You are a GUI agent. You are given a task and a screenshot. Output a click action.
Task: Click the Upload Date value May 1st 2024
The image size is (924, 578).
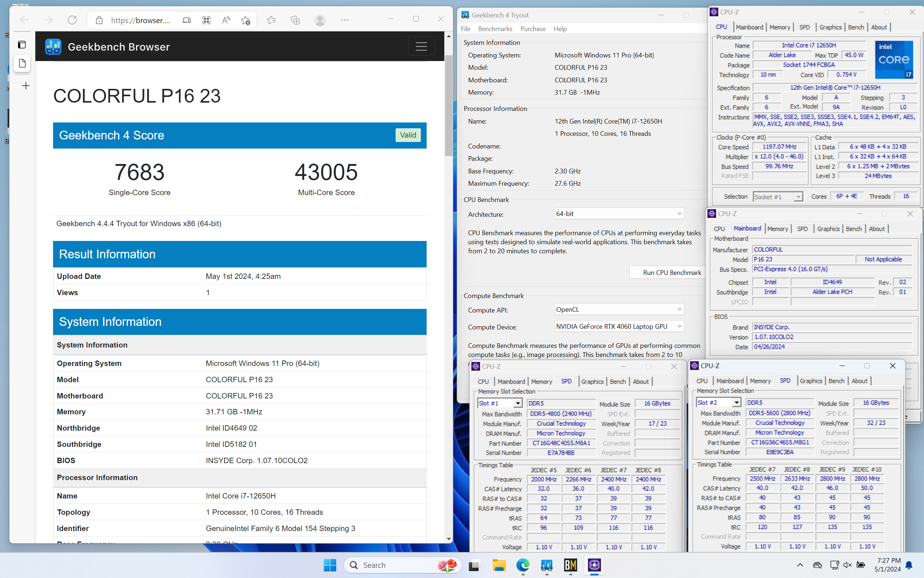[243, 276]
